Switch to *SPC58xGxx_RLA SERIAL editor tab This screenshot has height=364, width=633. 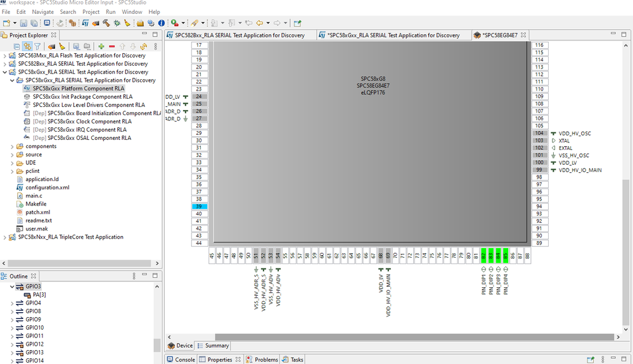pyautogui.click(x=393, y=35)
